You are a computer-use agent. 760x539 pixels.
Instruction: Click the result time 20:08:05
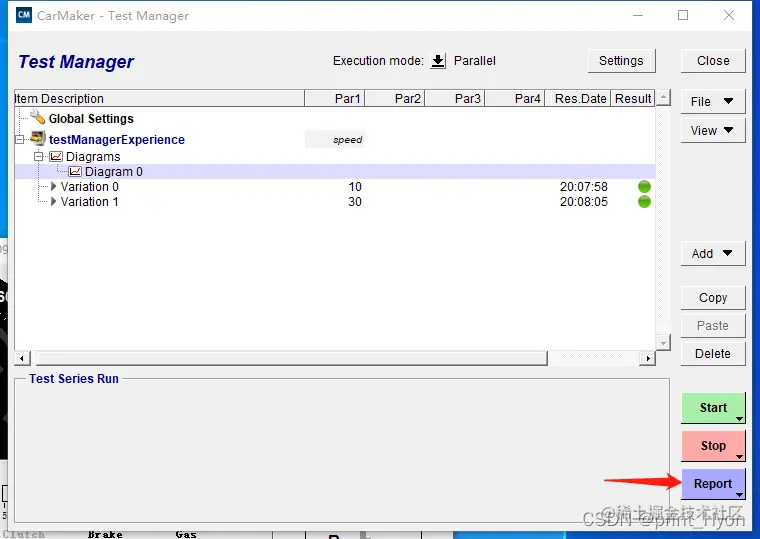pyautogui.click(x=584, y=202)
